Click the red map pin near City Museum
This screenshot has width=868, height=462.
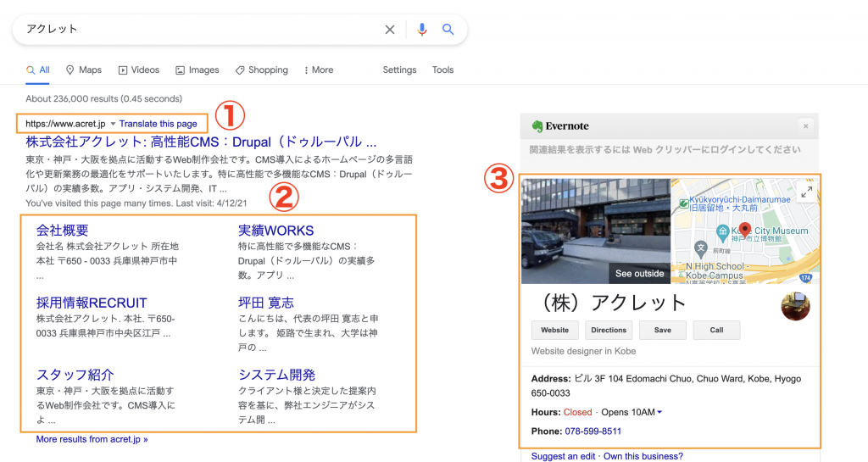coord(745,229)
